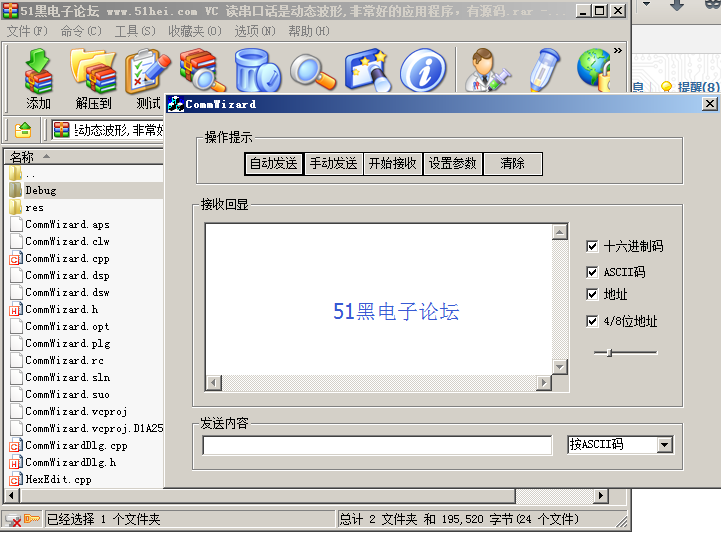Click the CommWizard dialog title icon
Viewport: 721px width, 544px height.
[x=176, y=104]
